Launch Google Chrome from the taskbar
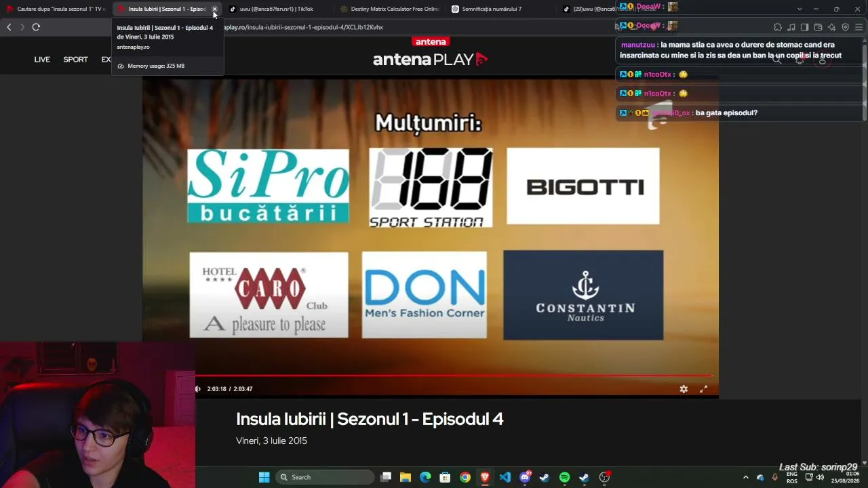The width and height of the screenshot is (868, 488). pyautogui.click(x=465, y=477)
